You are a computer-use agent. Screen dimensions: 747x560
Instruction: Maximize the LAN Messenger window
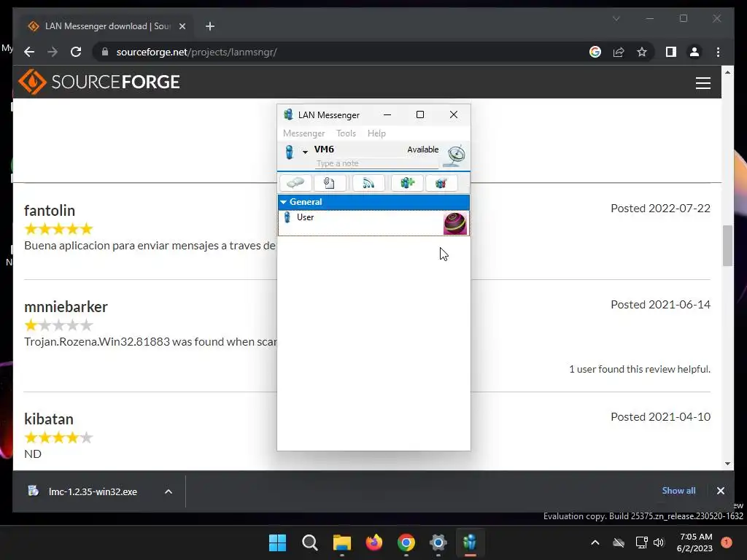420,114
